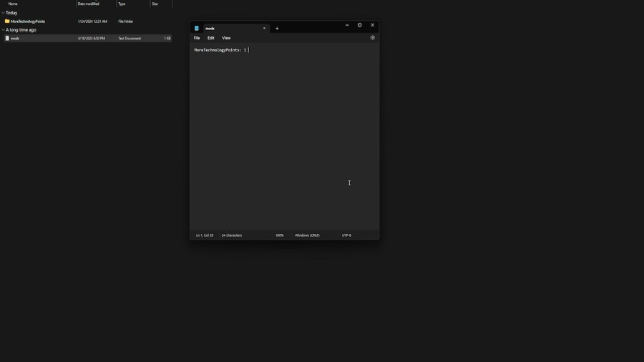Close the Notepad window
The height and width of the screenshot is (362, 644).
tap(372, 25)
